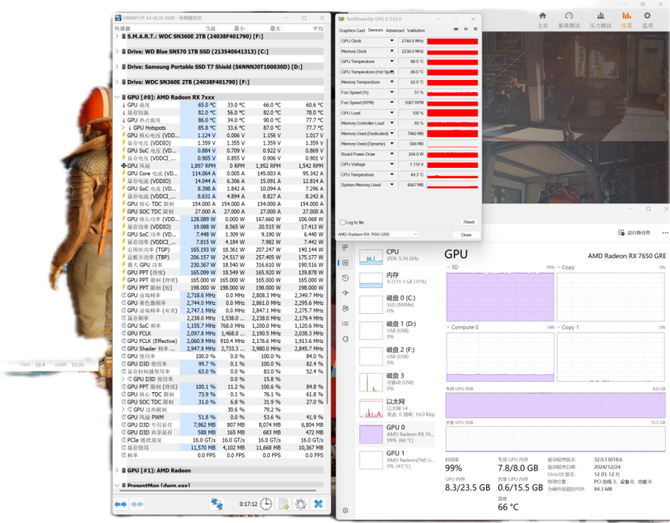
Task: Open Processes icon in Task Manager sidebar
Action: pyautogui.click(x=345, y=247)
